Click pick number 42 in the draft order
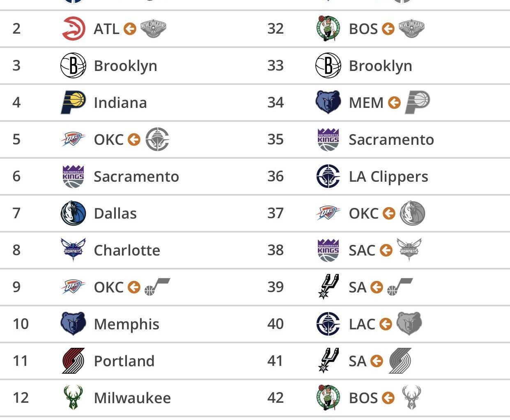The image size is (510, 420). click(x=276, y=397)
